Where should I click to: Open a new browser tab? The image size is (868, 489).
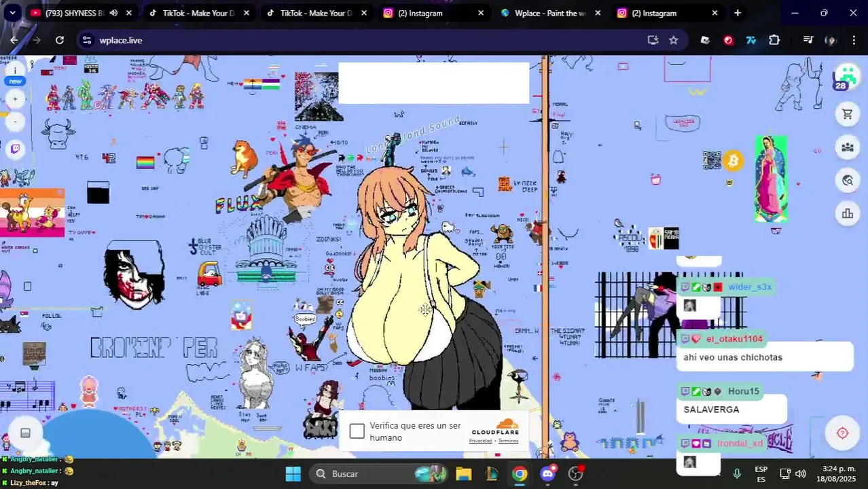coord(738,13)
